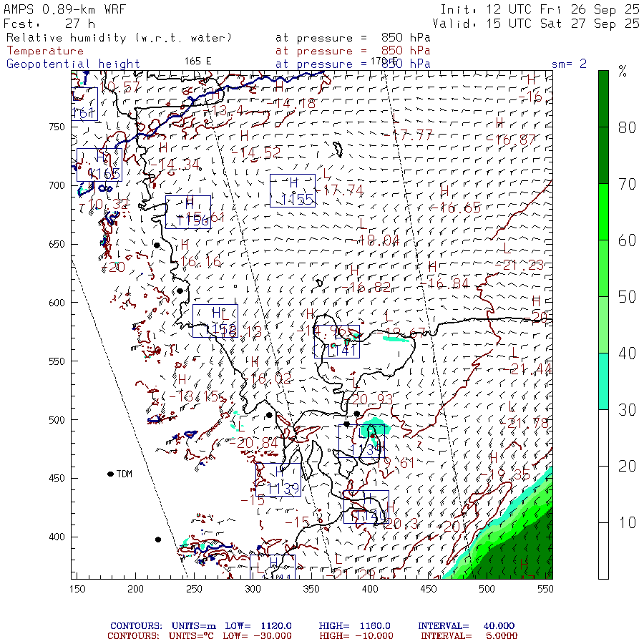Click the temperature value '-14.34'
The image size is (644, 644).
pos(175,165)
